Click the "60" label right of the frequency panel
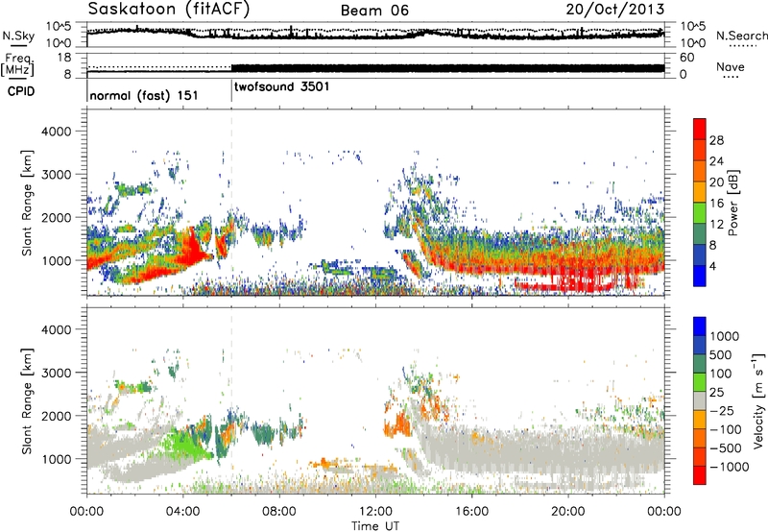This screenshot has width=768, height=532. [686, 58]
